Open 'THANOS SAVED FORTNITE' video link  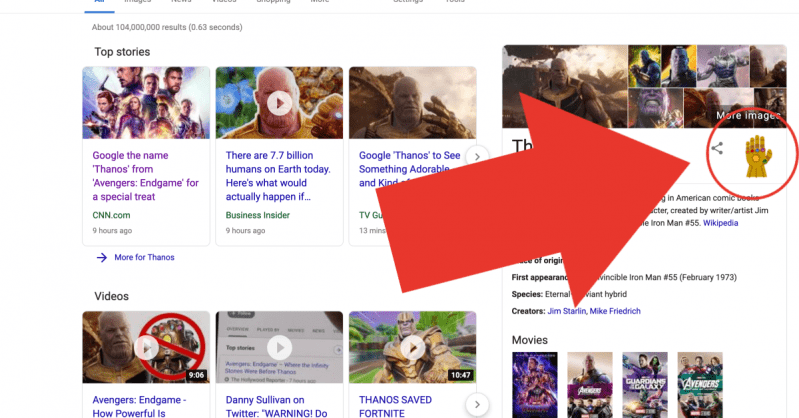click(395, 407)
